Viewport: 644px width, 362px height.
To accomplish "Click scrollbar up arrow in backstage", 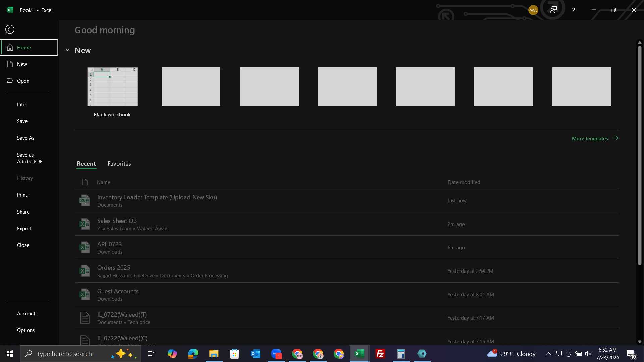I will pyautogui.click(x=640, y=42).
